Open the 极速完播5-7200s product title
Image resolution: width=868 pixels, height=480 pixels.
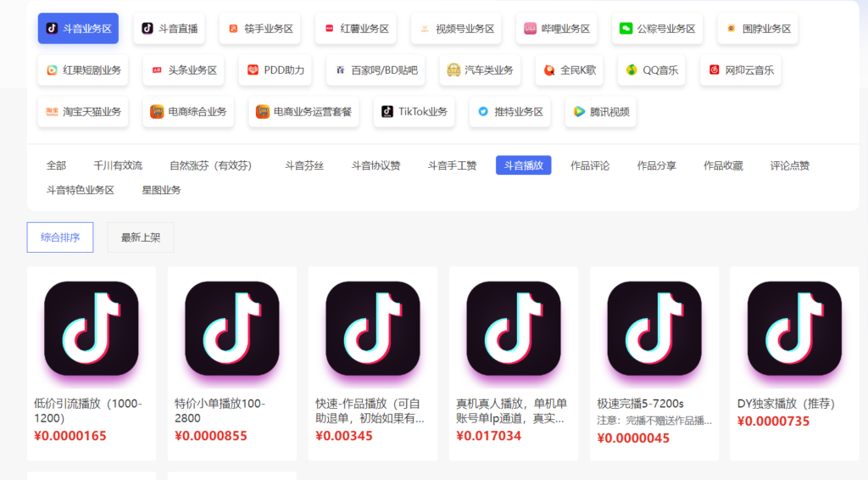pos(641,404)
